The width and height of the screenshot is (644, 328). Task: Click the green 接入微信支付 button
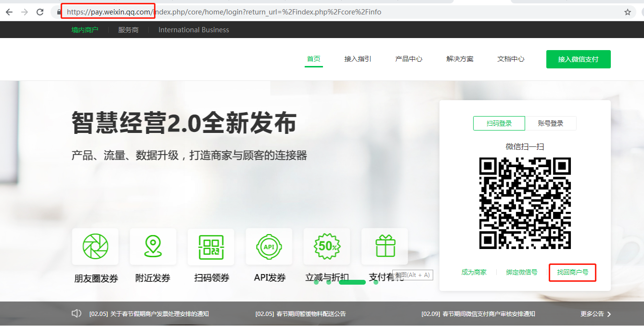click(x=578, y=59)
